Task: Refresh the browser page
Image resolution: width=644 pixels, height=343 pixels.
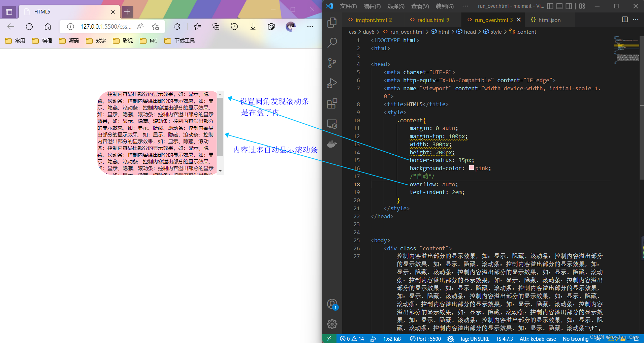Action: 29,27
